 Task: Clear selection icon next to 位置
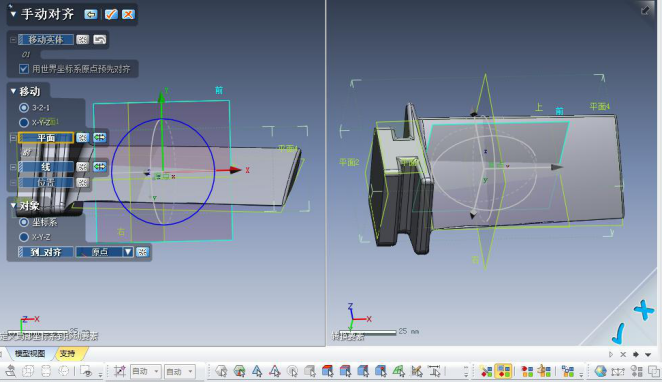[x=82, y=183]
